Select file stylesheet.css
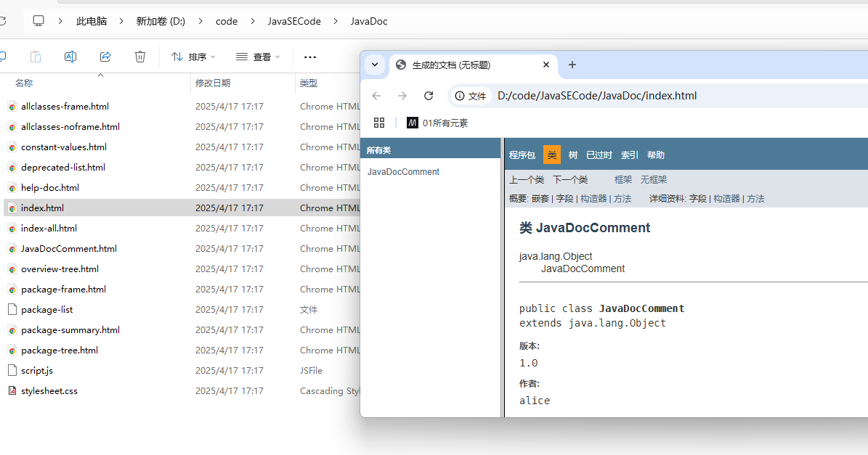868x455 pixels. click(x=49, y=391)
